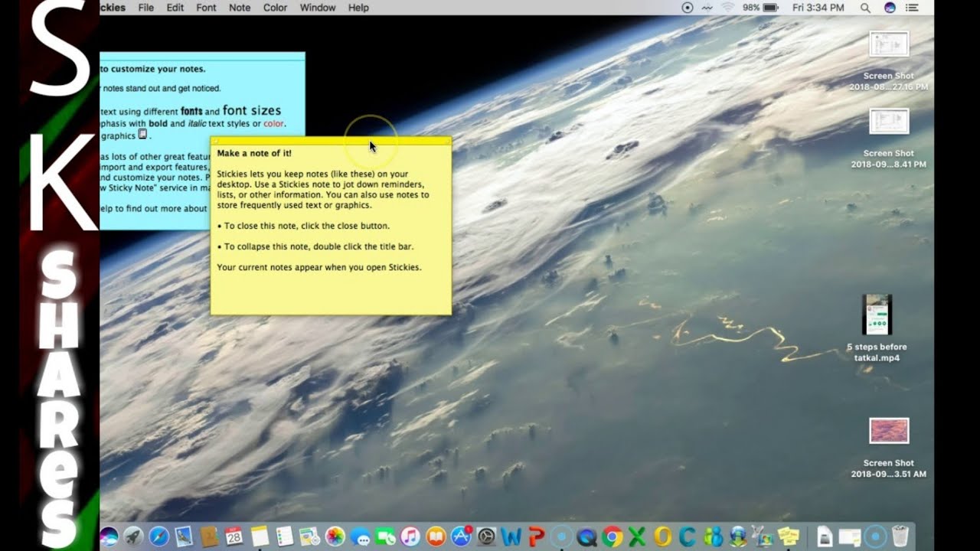Screen dimensions: 980x551
Task: Click the Fri 3:34 PM clock
Action: point(818,8)
